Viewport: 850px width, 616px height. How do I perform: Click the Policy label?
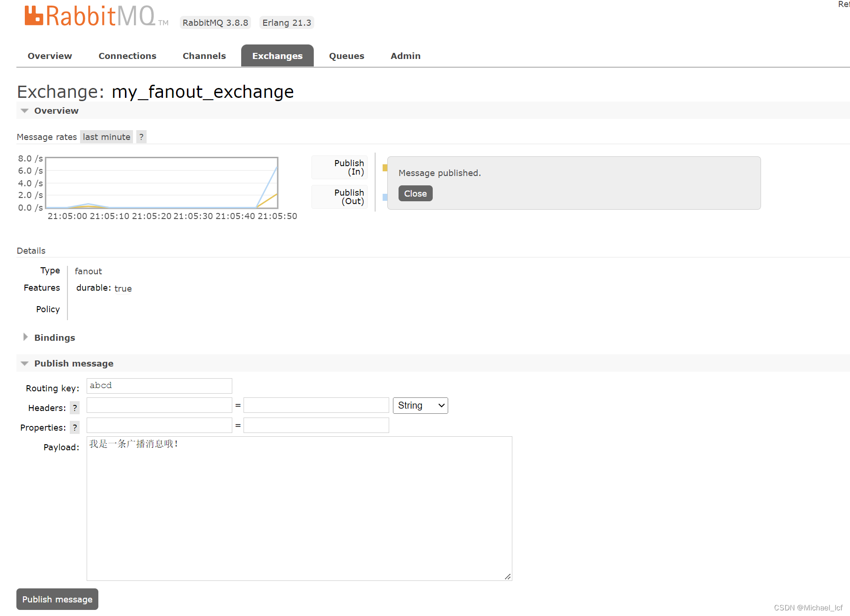pyautogui.click(x=48, y=309)
